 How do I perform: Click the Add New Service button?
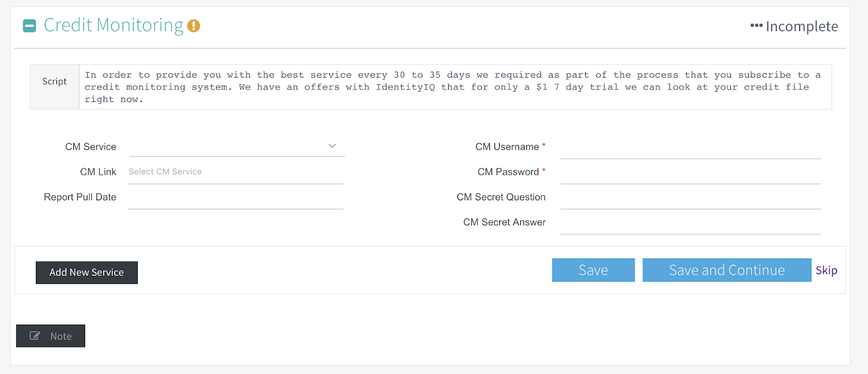click(87, 272)
